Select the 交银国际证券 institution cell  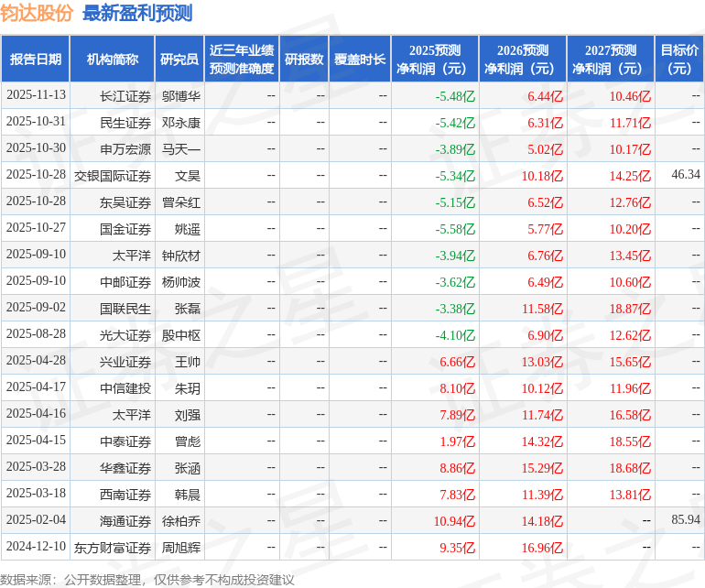(x=113, y=176)
